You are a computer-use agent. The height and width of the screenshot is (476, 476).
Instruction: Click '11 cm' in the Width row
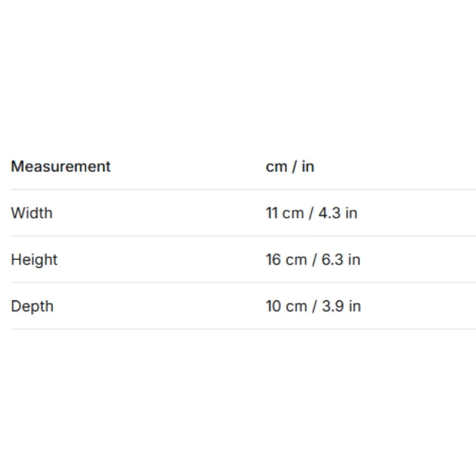point(285,213)
